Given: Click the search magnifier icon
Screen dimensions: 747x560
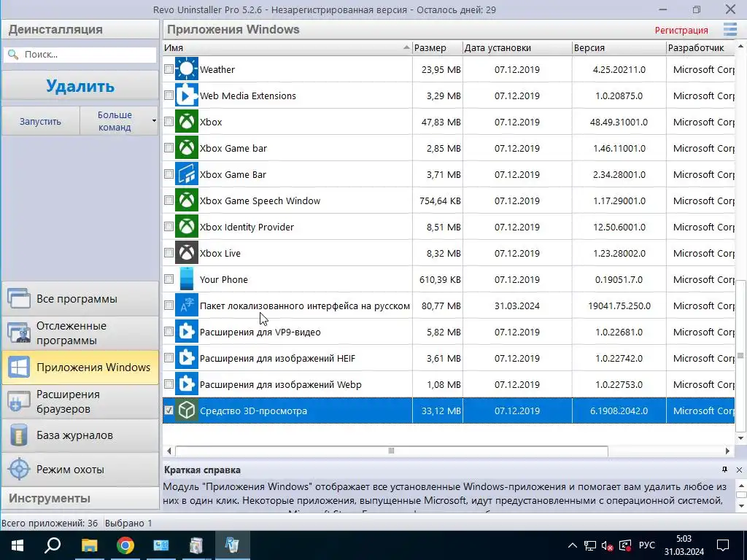Looking at the screenshot, I should (13, 54).
